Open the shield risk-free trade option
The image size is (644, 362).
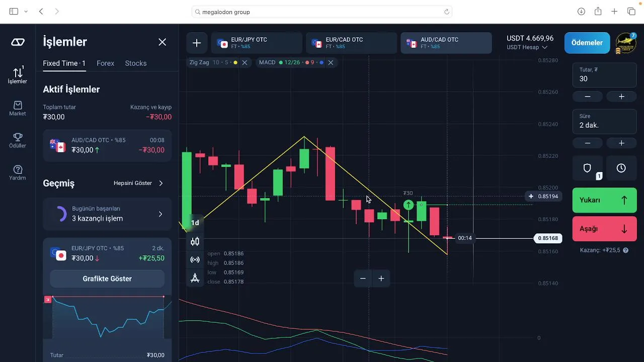pyautogui.click(x=587, y=168)
